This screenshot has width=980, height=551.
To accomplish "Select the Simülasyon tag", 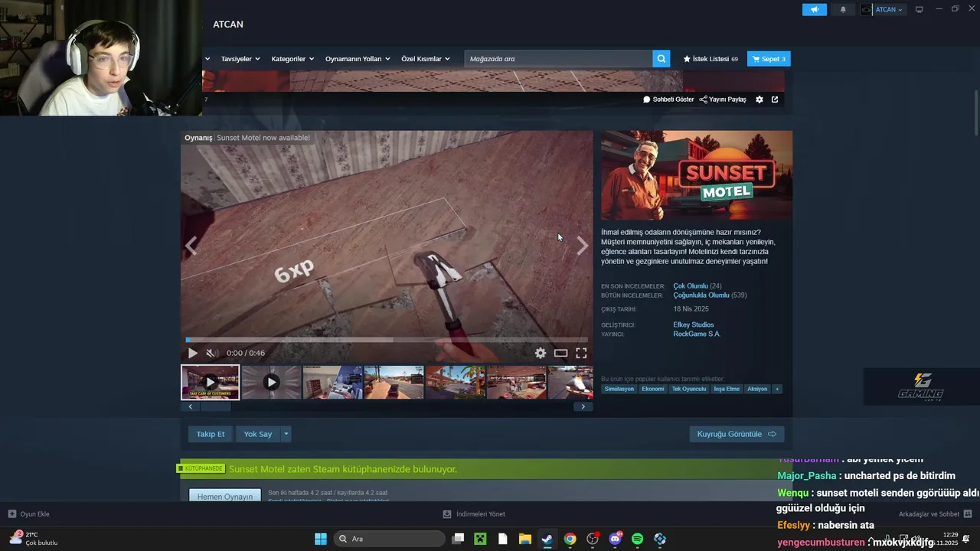I will 619,389.
